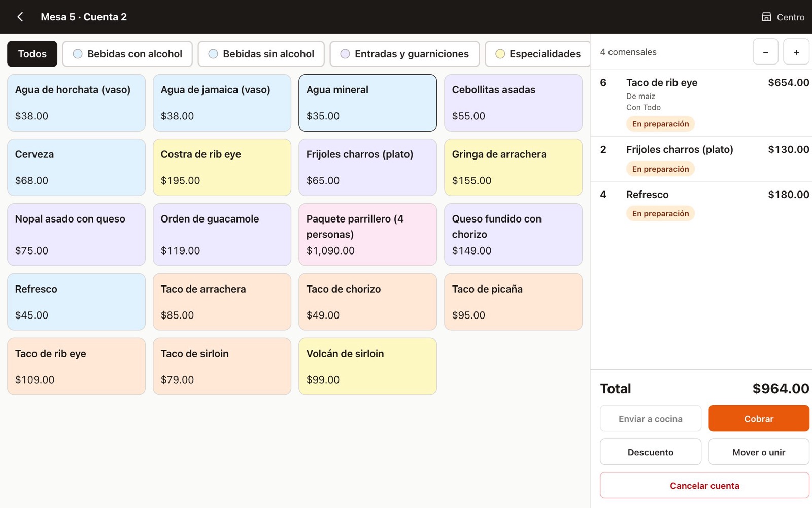Image resolution: width=812 pixels, height=508 pixels.
Task: Open Refresco order line $180.00
Action: [701, 204]
